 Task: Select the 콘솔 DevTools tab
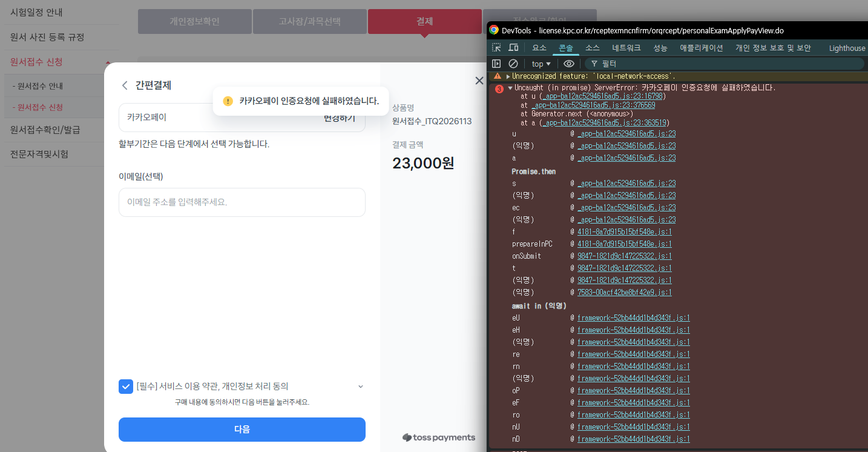566,48
